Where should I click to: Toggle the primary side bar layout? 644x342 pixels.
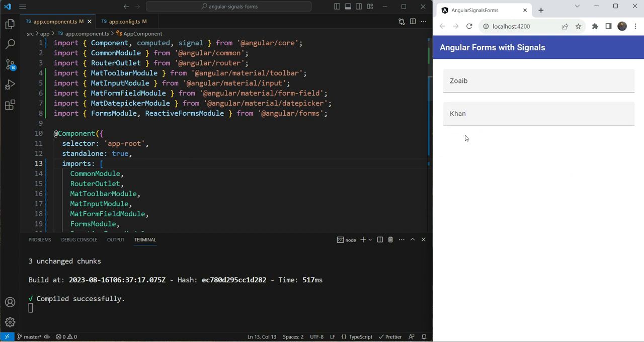[337, 7]
